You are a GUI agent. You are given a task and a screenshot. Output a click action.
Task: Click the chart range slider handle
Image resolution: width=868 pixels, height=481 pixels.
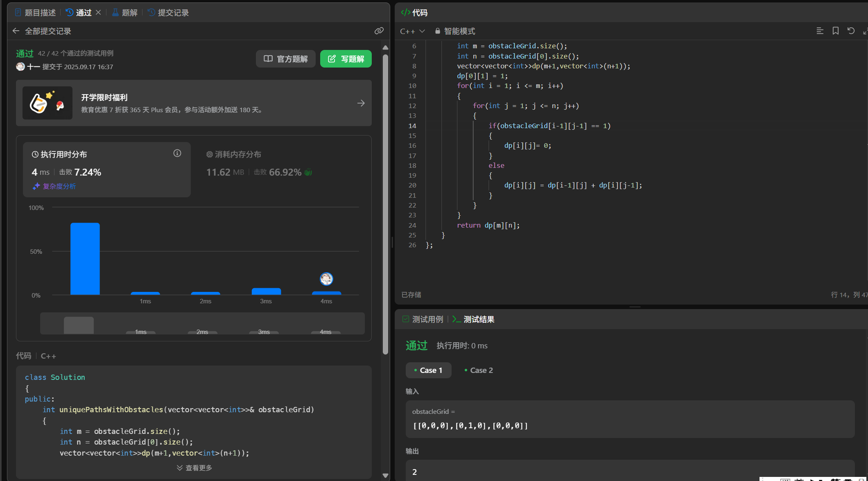(79, 325)
